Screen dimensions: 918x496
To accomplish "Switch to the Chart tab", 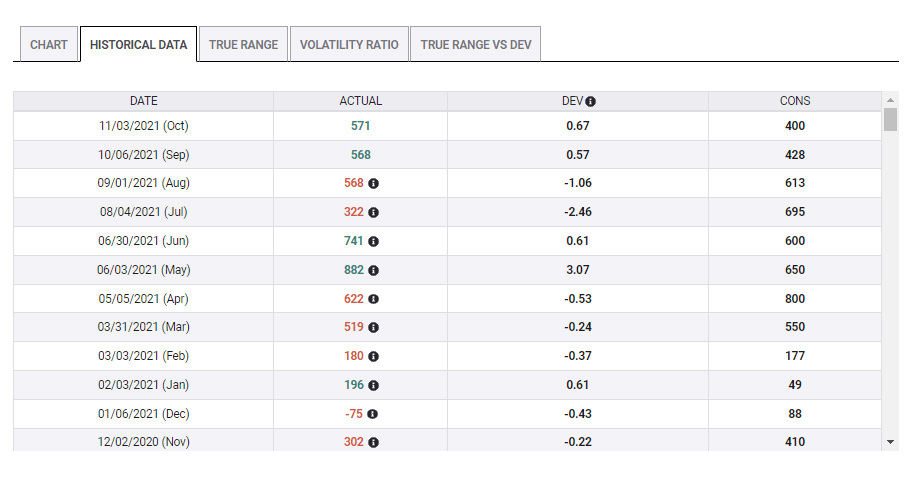I will point(49,45).
